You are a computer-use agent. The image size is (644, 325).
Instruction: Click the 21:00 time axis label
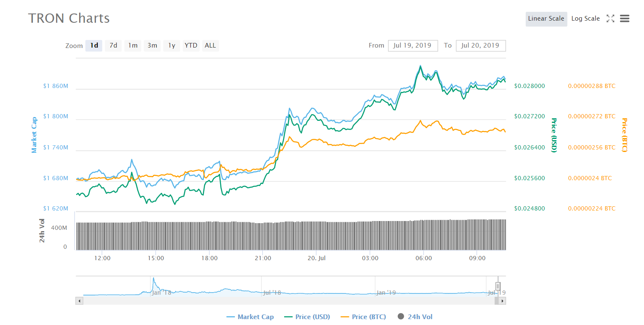pos(263,258)
